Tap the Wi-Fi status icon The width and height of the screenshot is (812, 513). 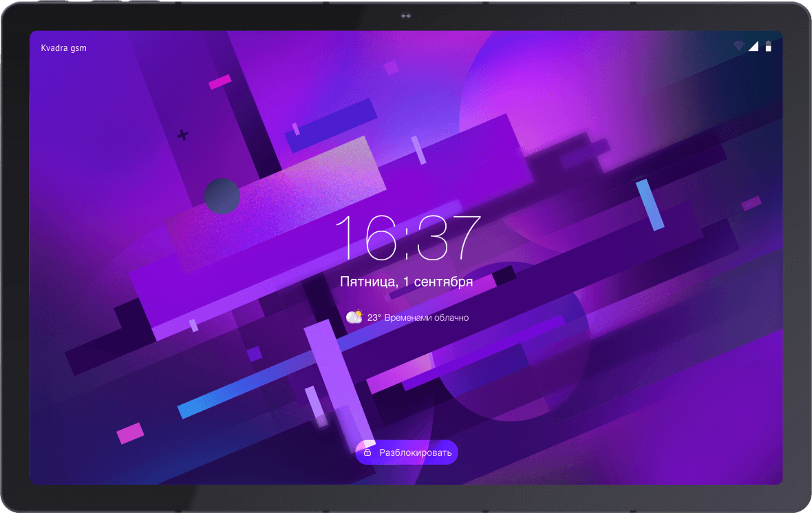(x=739, y=46)
